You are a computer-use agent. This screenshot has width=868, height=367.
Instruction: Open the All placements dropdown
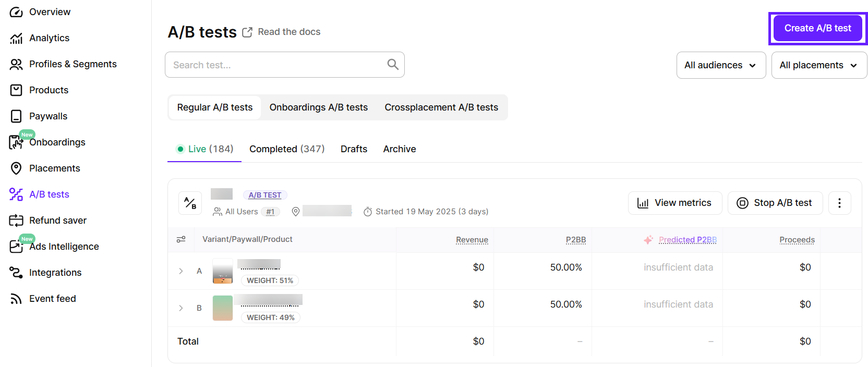coord(818,65)
